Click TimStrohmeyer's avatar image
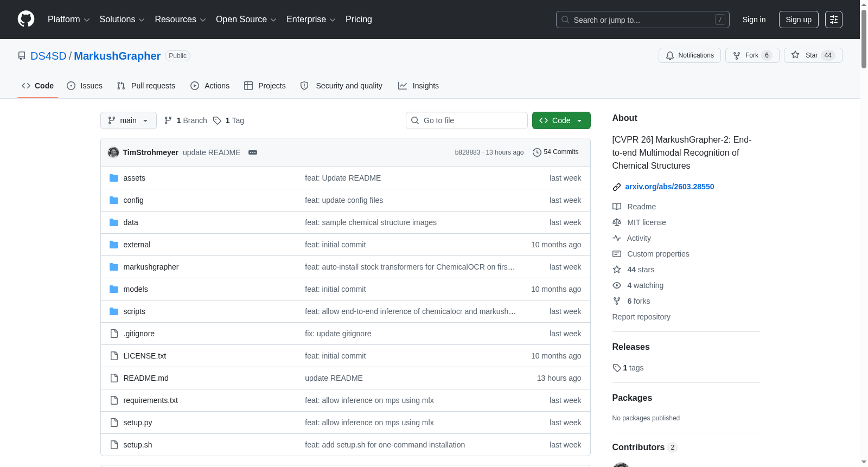Screen dimensions: 868x467 coord(113,152)
